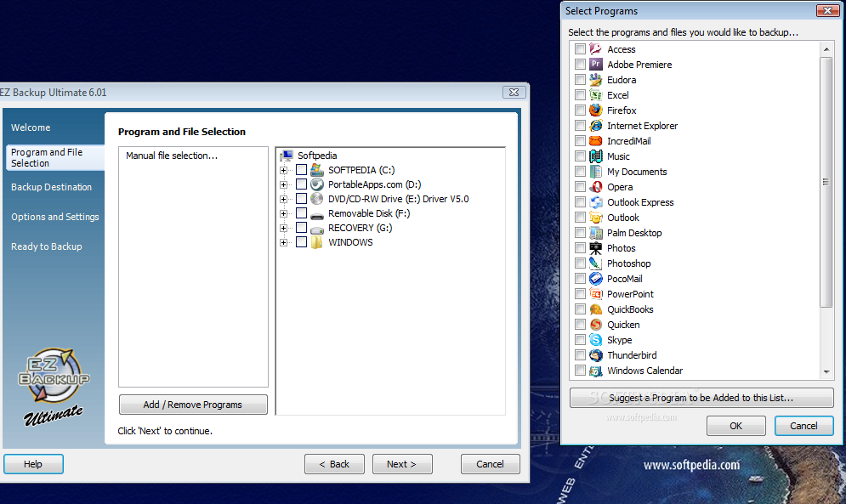Check the Outlook checkbox

580,218
